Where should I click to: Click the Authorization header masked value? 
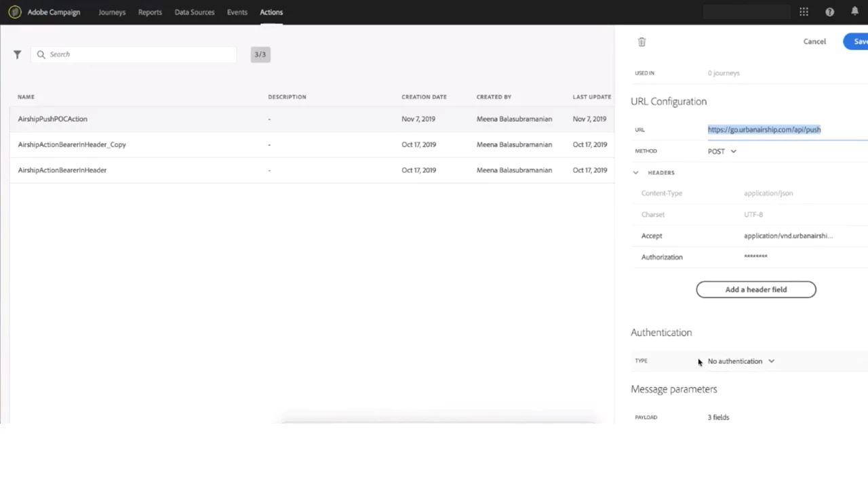[755, 257]
